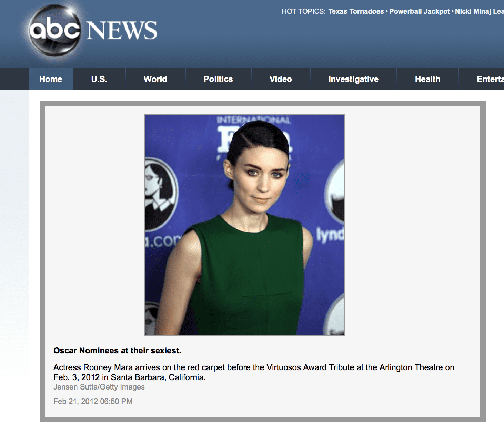
Task: Click the HOT TOPICS label
Action: tap(303, 11)
